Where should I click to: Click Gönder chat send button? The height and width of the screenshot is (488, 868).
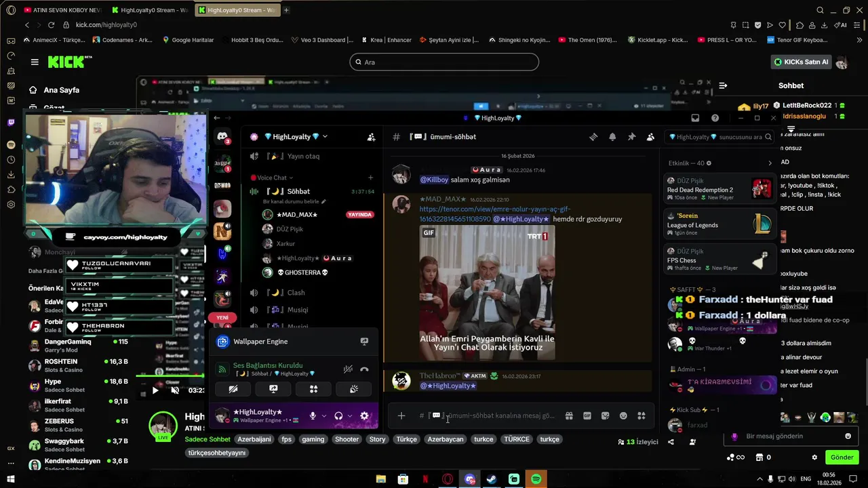tap(842, 457)
